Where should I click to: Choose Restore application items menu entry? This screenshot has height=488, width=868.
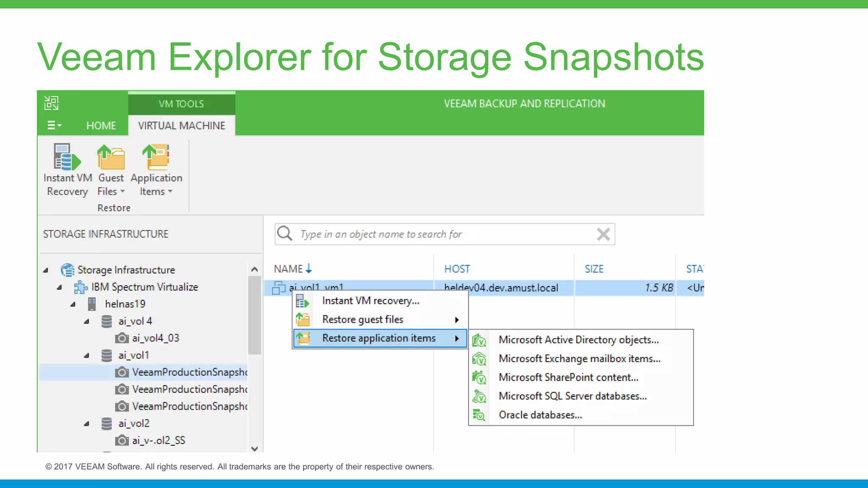coord(381,338)
